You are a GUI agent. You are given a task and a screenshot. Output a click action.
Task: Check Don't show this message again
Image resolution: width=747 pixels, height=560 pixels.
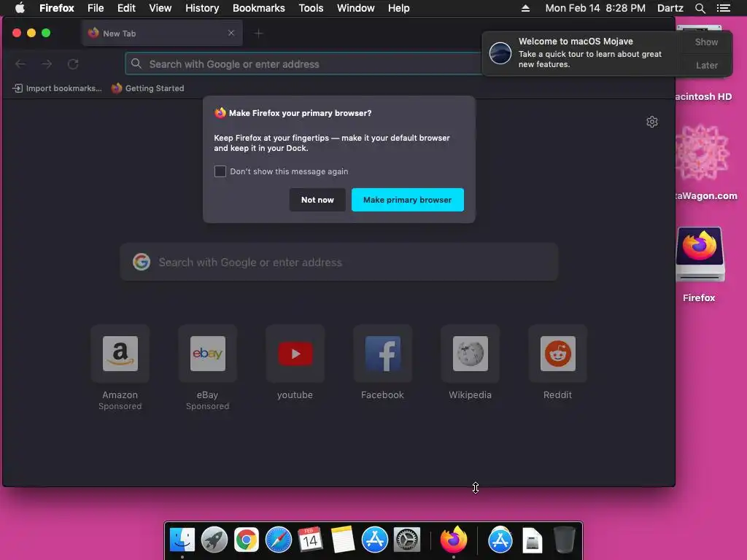point(220,171)
